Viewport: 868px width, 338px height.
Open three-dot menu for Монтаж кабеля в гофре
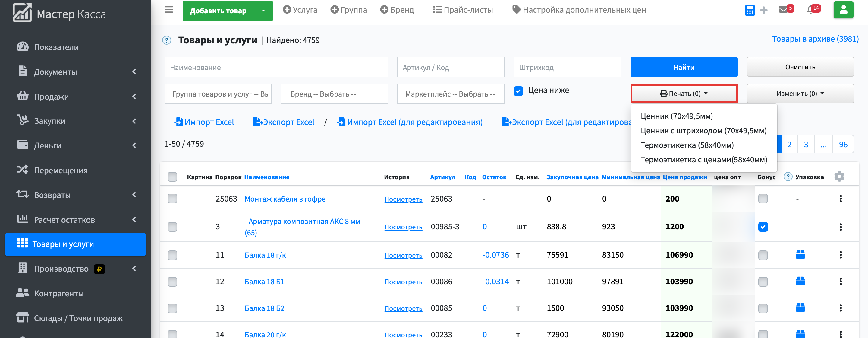click(841, 199)
